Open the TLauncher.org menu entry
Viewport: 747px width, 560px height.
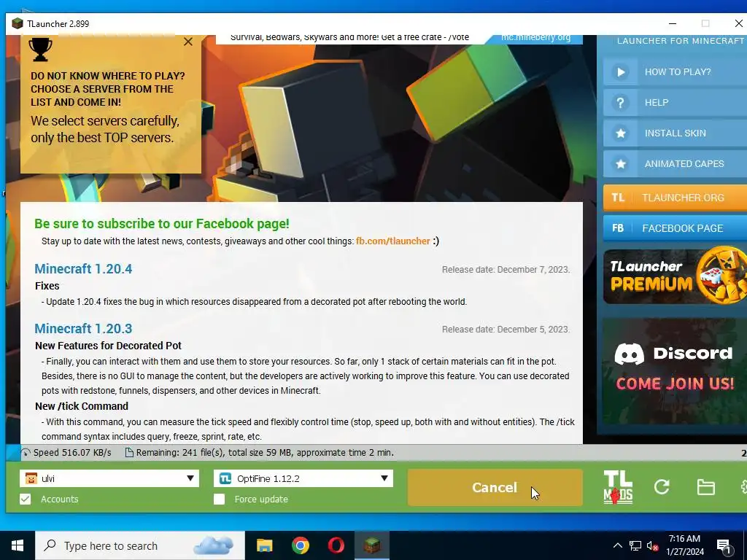point(675,198)
